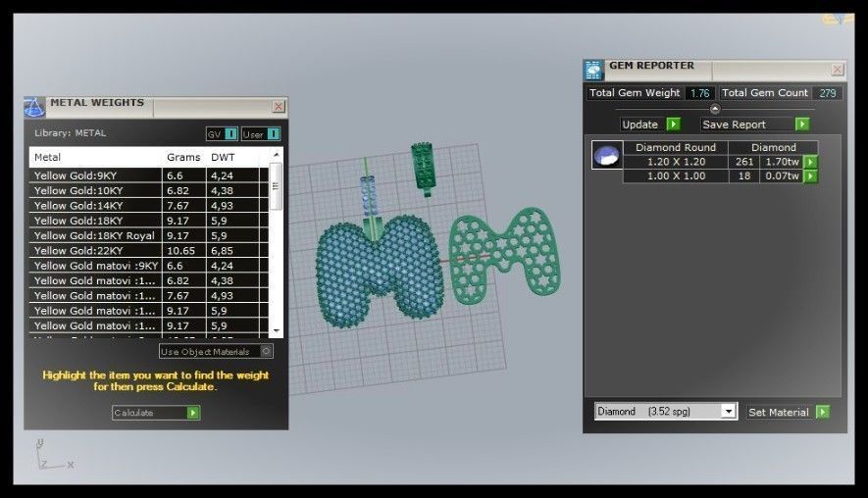The width and height of the screenshot is (868, 498).
Task: Collapse the gem totals with round arrow
Action: [x=715, y=109]
